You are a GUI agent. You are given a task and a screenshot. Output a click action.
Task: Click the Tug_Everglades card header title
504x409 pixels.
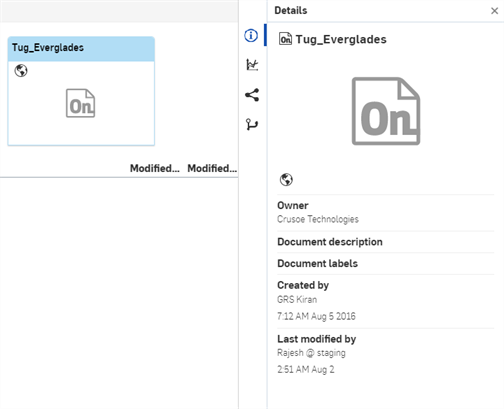point(48,48)
